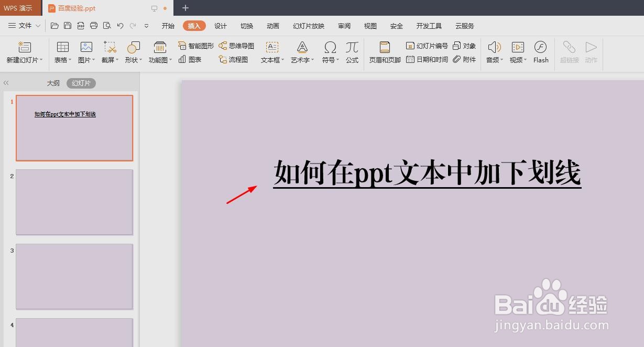644x347 pixels.
Task: Insert a 思维导图 mind map
Action: [236, 46]
